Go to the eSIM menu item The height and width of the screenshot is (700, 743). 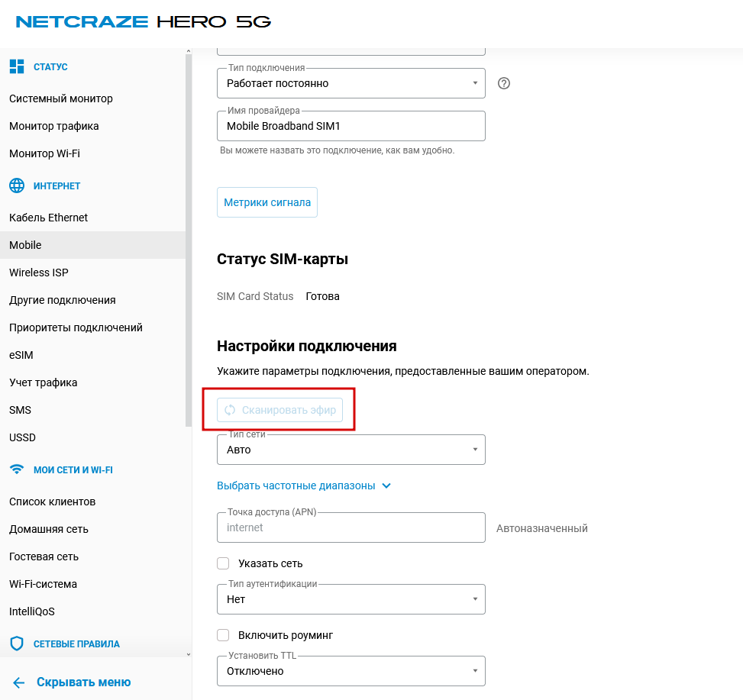pos(21,355)
